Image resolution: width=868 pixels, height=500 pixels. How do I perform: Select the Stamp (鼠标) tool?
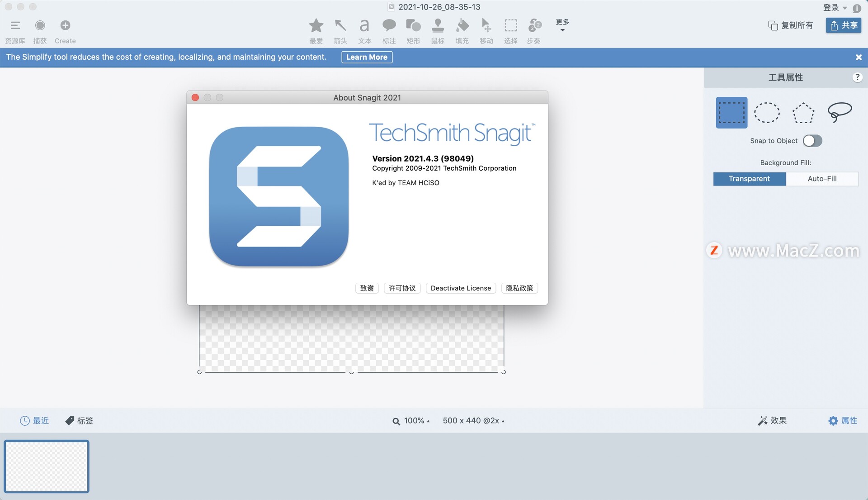click(x=438, y=31)
